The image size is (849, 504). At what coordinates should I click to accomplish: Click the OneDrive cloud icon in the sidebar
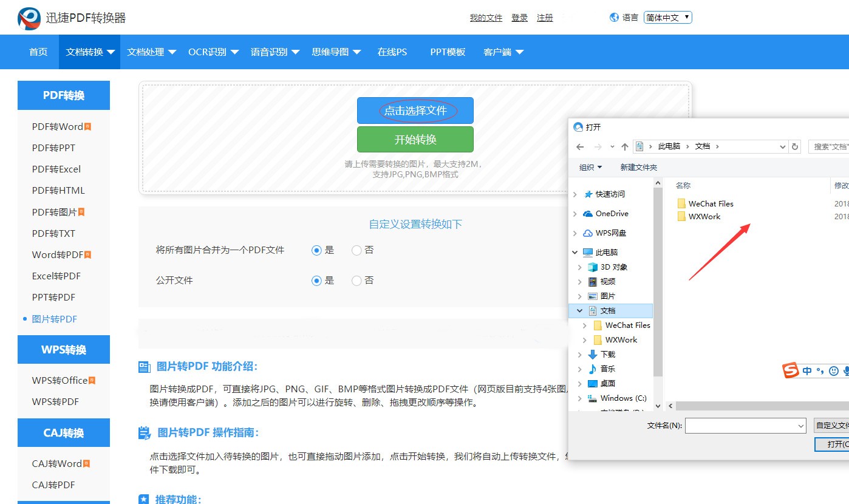(588, 214)
